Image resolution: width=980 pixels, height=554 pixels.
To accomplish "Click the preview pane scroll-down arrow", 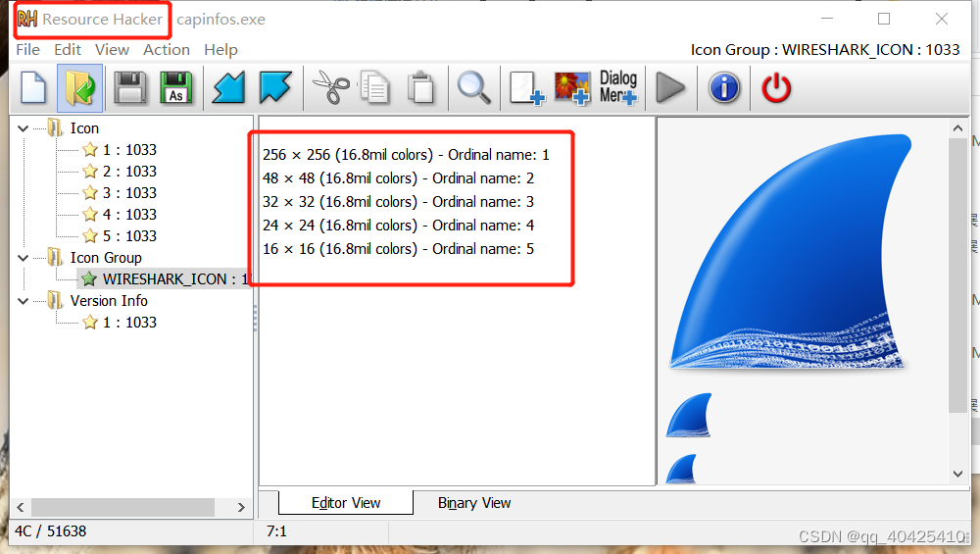I will coord(957,474).
